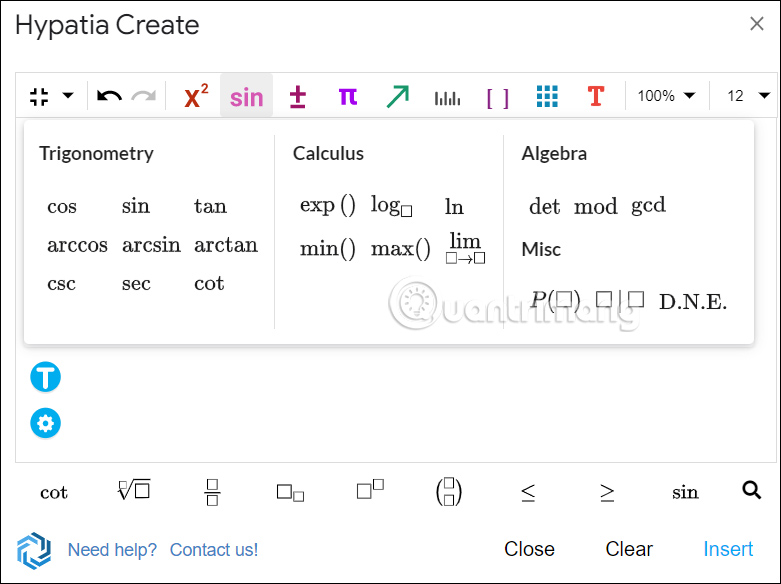Open the Contact us! link
Image resolution: width=781 pixels, height=584 pixels.
pyautogui.click(x=214, y=550)
